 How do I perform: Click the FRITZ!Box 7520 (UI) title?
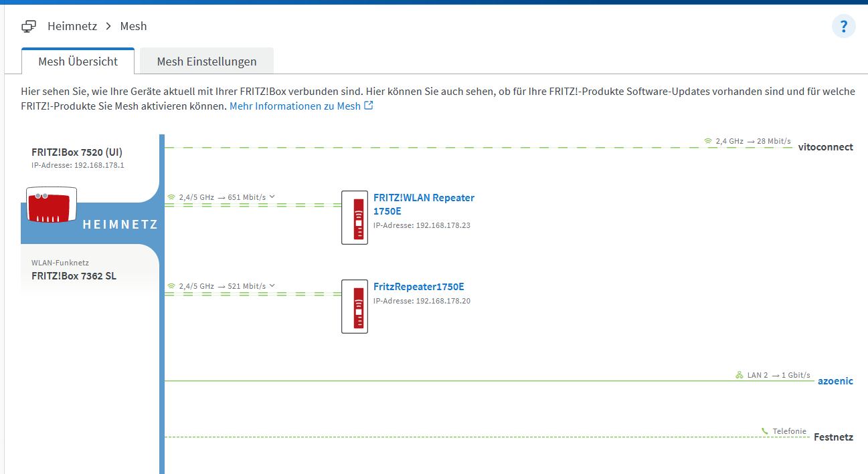(77, 152)
